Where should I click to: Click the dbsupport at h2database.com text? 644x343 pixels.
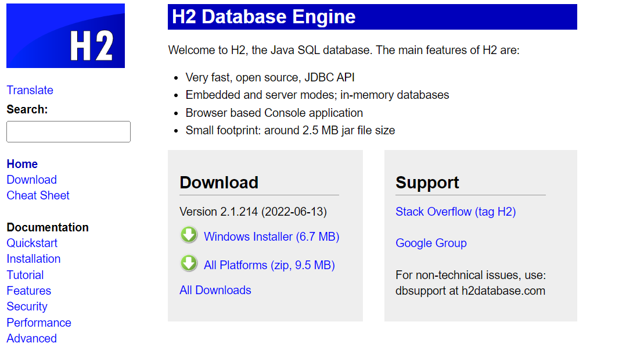coord(470,291)
